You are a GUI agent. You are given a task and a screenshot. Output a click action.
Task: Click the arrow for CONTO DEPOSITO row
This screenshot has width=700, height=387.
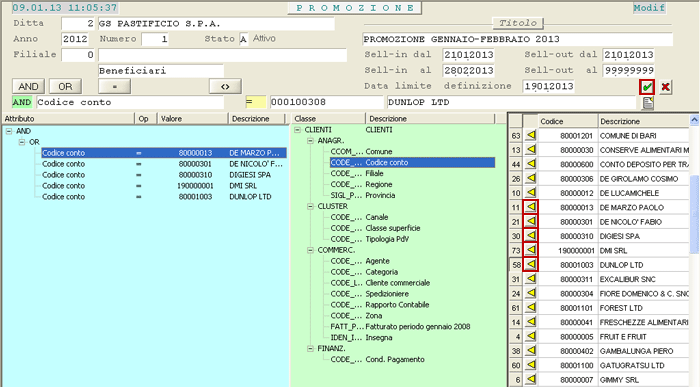coord(530,164)
